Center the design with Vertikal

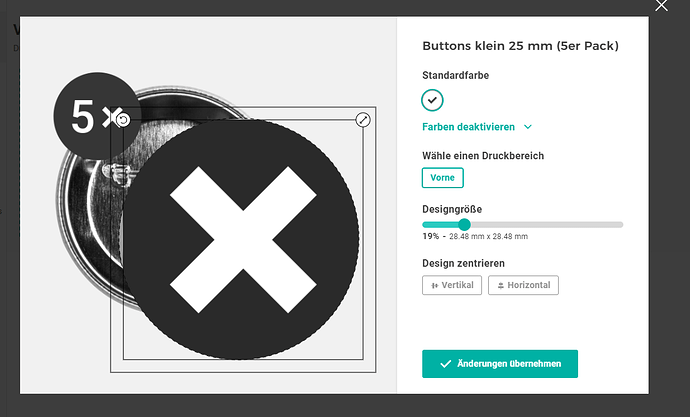pos(452,286)
